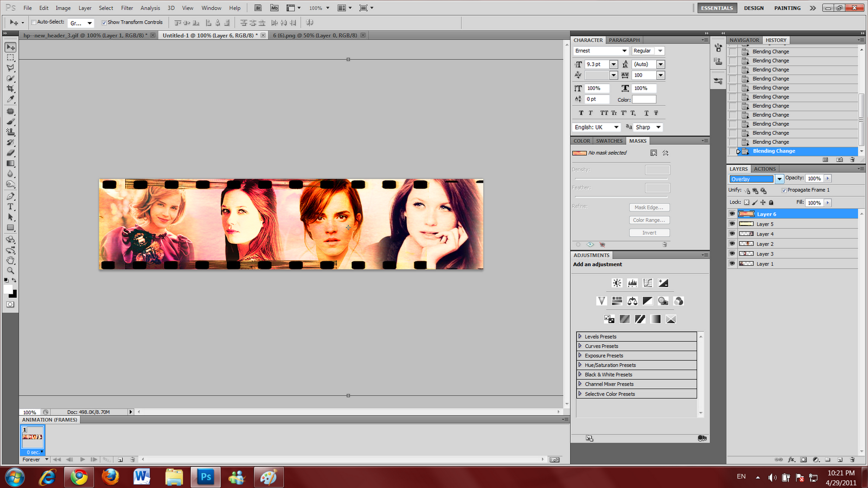Add a Vibrance adjustment
868x488 pixels.
[x=601, y=301]
